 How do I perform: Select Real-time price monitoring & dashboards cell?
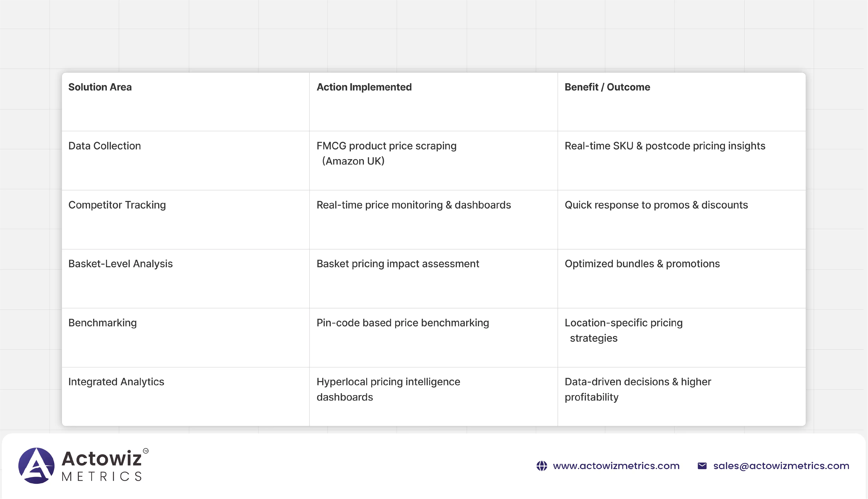[x=413, y=205]
